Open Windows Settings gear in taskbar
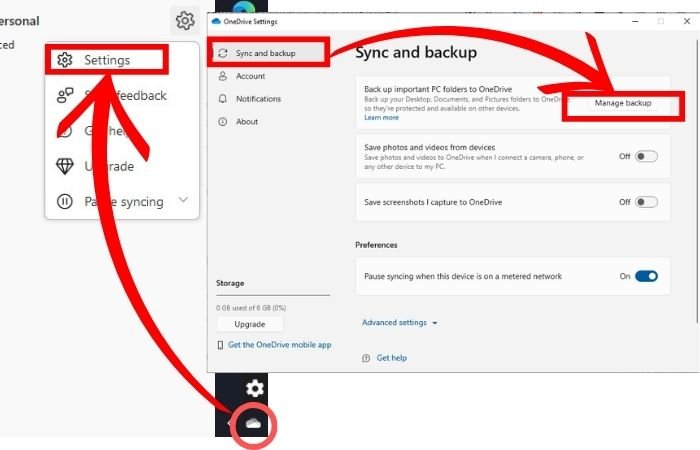This screenshot has width=700, height=450. pos(255,388)
